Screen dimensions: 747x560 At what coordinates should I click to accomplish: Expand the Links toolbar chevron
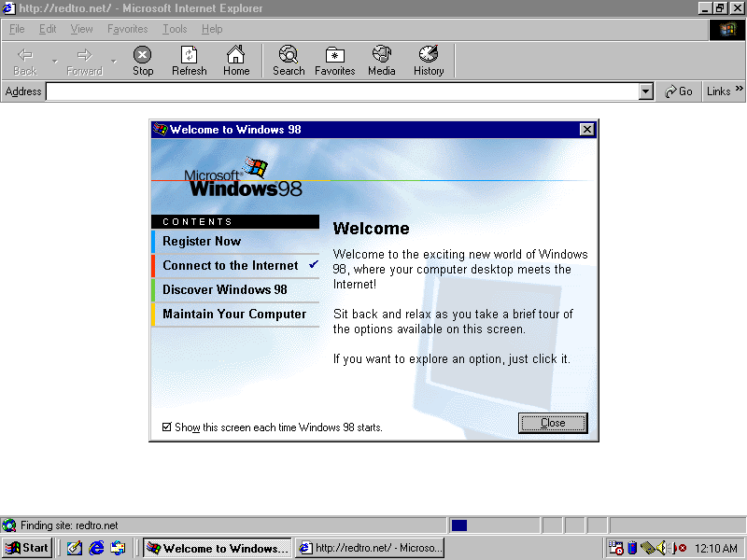740,90
